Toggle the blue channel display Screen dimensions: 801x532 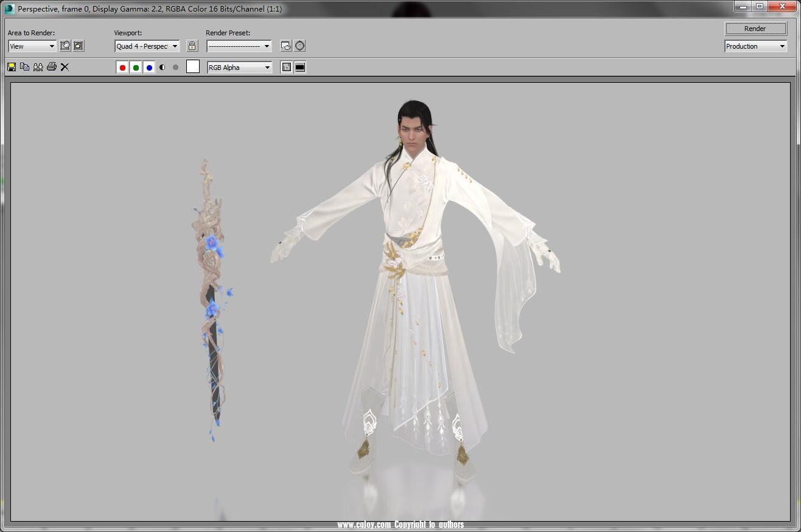pos(149,68)
